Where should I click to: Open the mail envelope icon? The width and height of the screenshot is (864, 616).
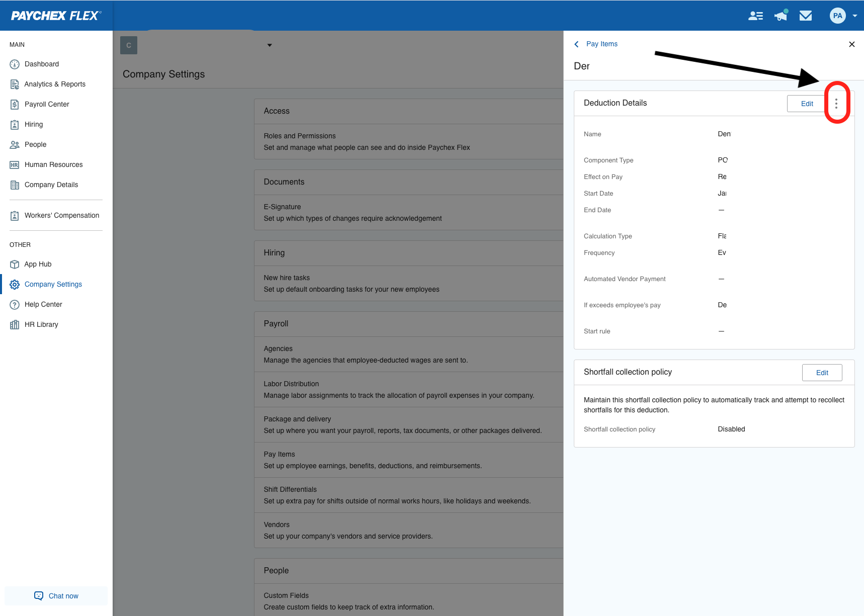click(806, 16)
